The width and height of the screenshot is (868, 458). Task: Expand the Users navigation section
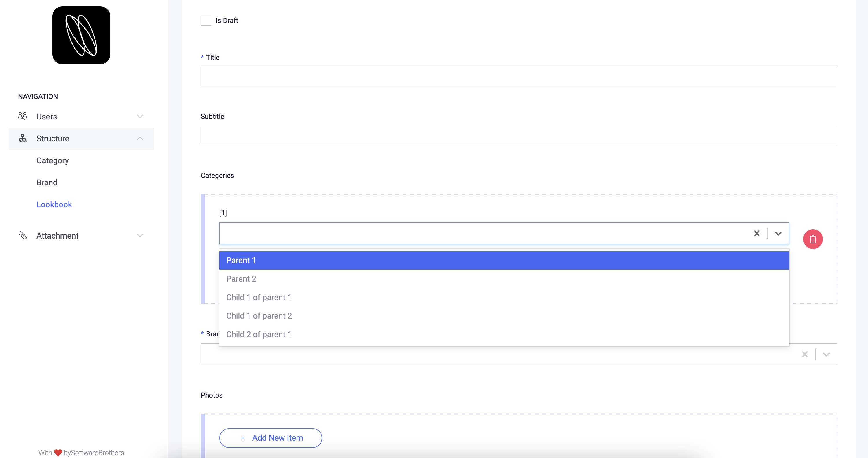pyautogui.click(x=140, y=116)
